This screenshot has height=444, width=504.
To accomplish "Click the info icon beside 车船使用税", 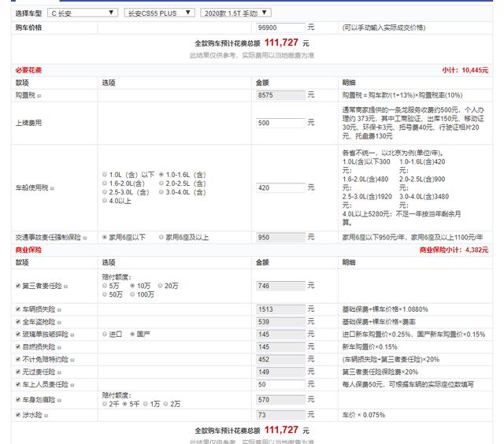I will coord(53,188).
